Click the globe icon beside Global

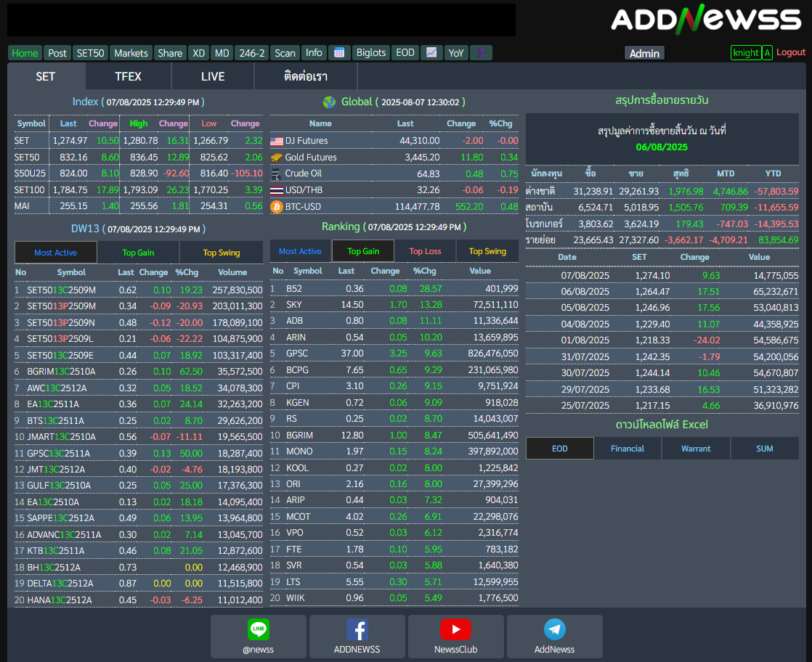coord(329,102)
